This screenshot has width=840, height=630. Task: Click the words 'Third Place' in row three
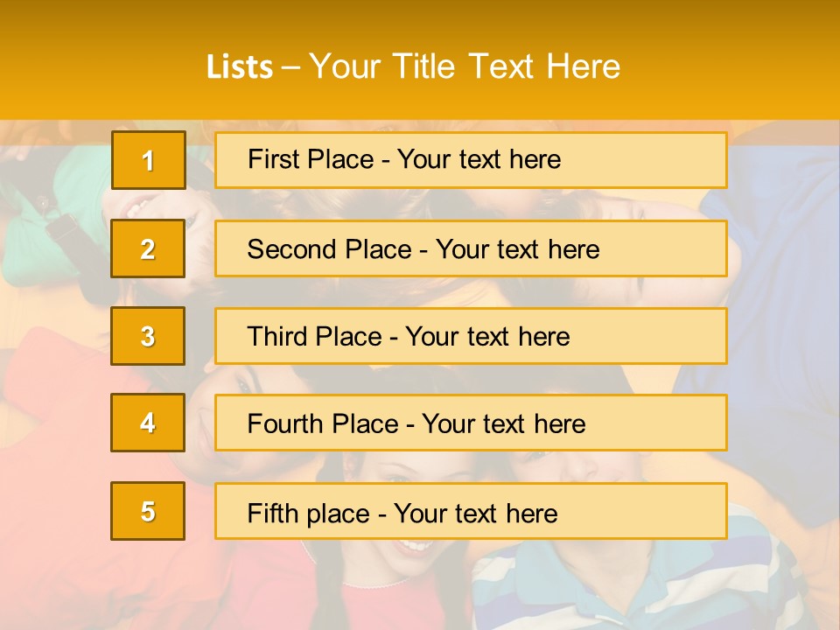(314, 336)
